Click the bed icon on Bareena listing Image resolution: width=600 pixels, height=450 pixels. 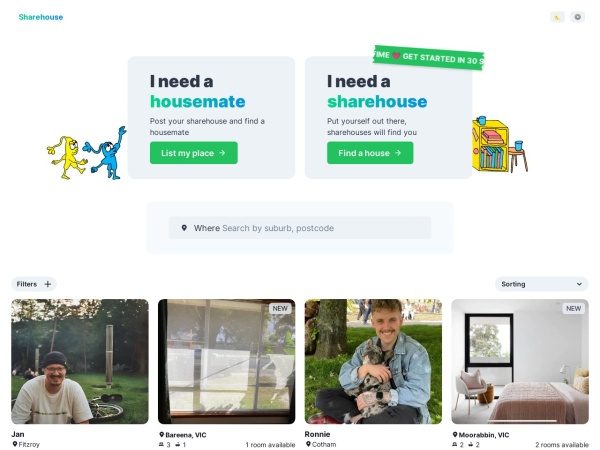pos(161,444)
